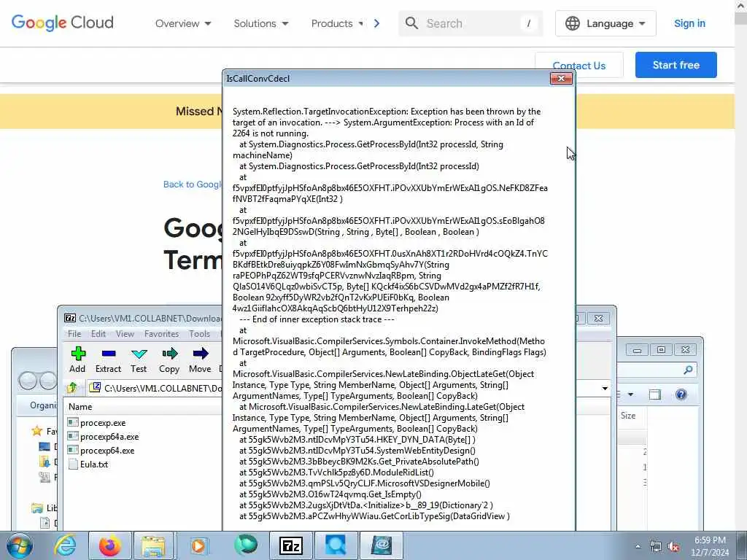747x560 pixels.
Task: Open the Overview dropdown menu
Action: pyautogui.click(x=183, y=23)
